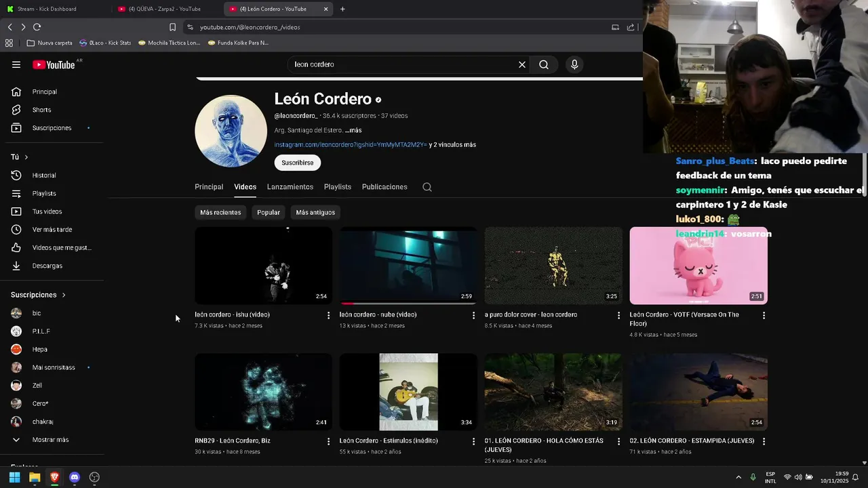The image size is (868, 488).
Task: Open the Brave browser taskbar icon
Action: tap(54, 477)
